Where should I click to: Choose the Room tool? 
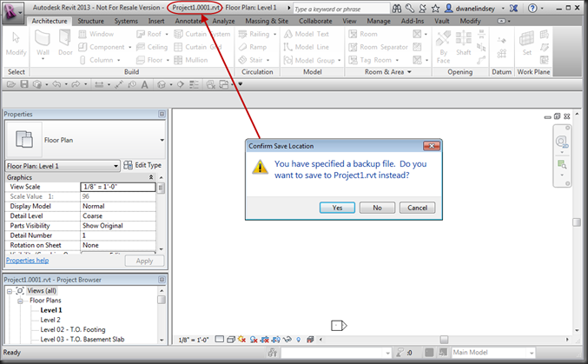[363, 34]
